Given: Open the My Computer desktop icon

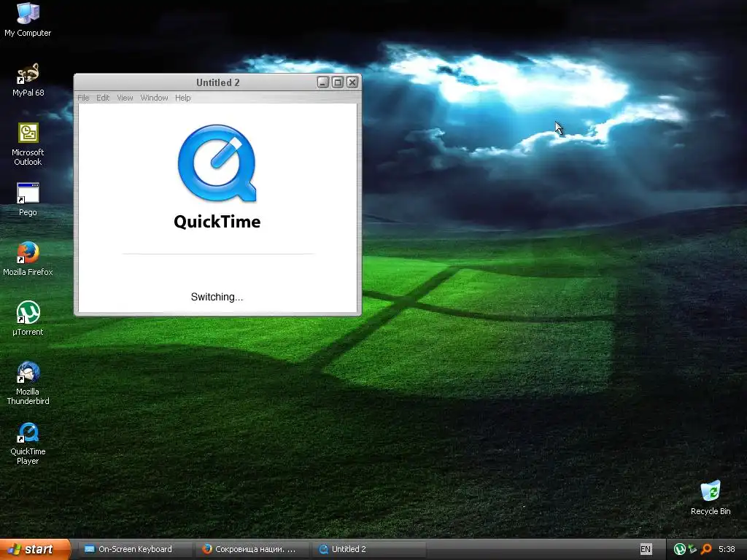Looking at the screenshot, I should pyautogui.click(x=28, y=19).
